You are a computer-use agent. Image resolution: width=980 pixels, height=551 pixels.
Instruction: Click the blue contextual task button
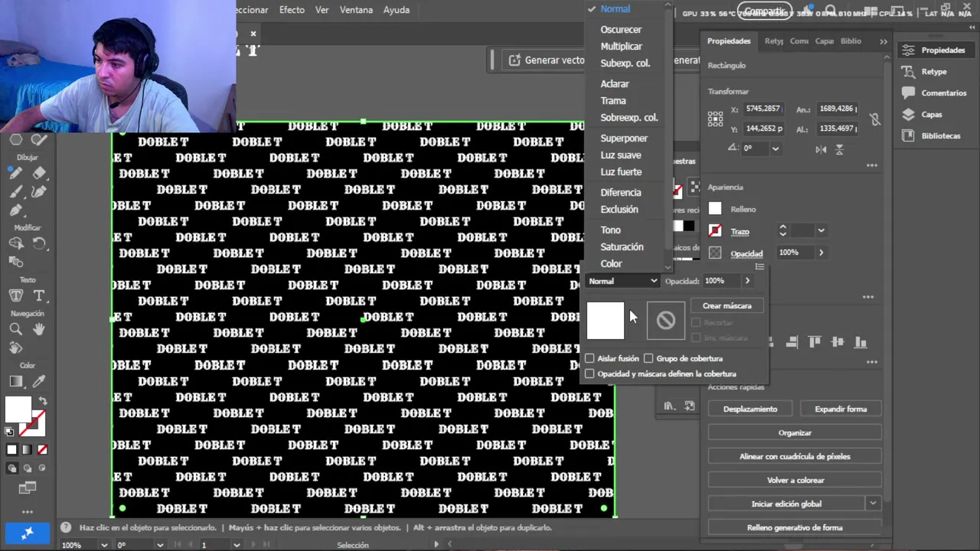(28, 533)
